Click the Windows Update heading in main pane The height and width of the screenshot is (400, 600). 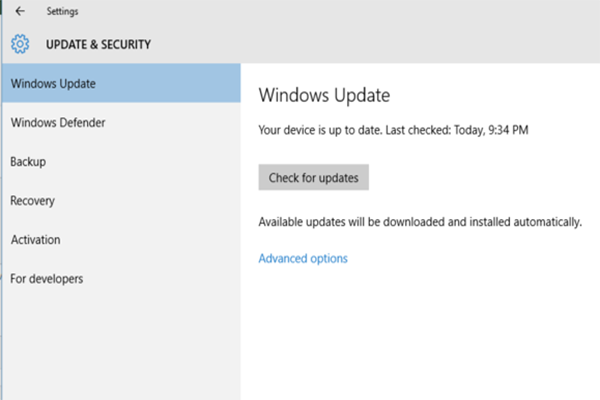(x=323, y=96)
